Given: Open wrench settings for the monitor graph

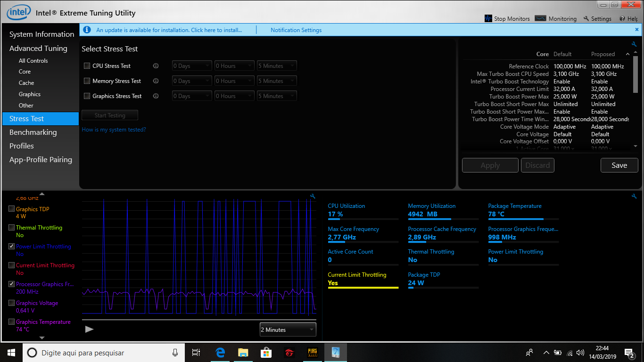Looking at the screenshot, I should [x=313, y=197].
